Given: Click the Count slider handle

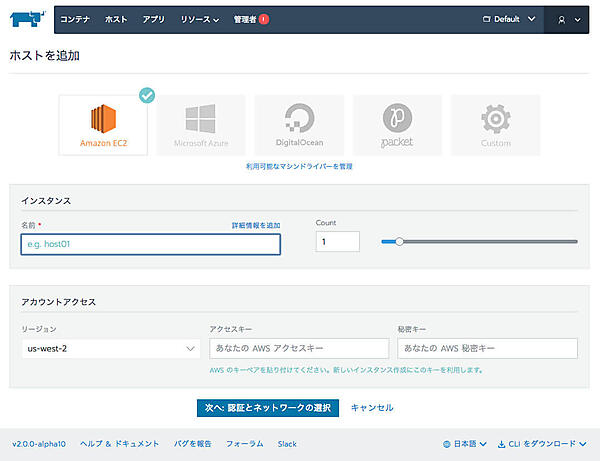Looking at the screenshot, I should click(400, 241).
